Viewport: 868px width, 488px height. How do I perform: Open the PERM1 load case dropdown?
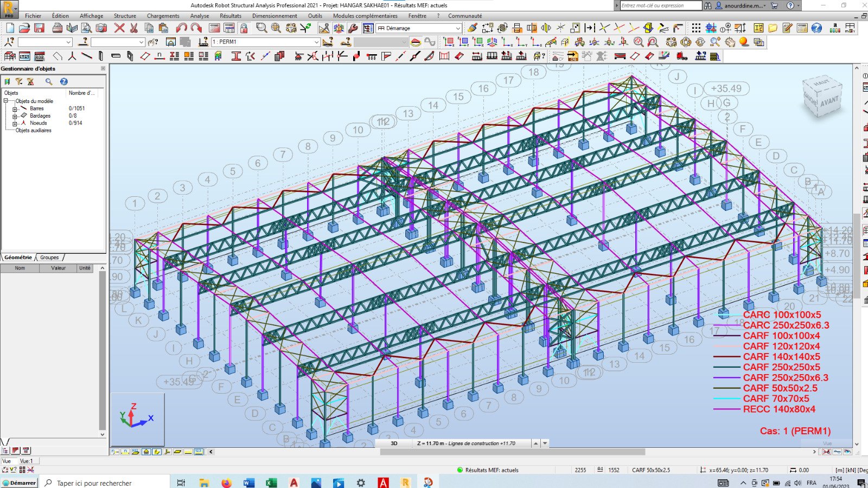tap(316, 42)
